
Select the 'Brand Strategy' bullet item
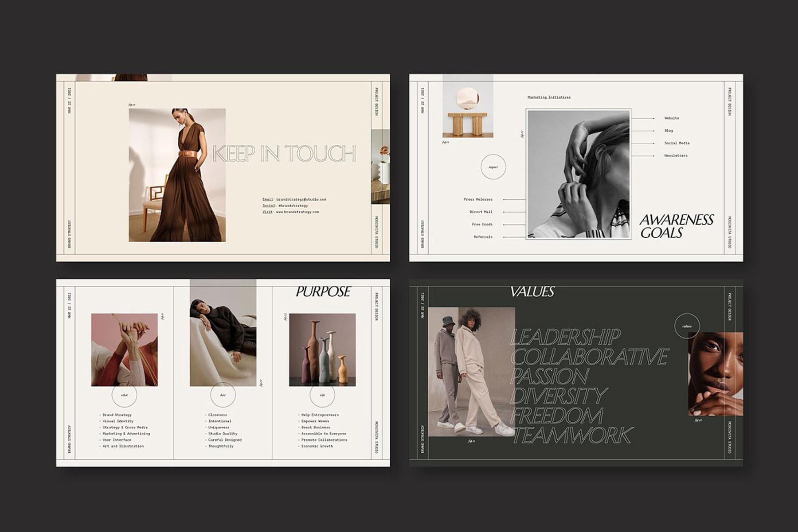point(115,415)
